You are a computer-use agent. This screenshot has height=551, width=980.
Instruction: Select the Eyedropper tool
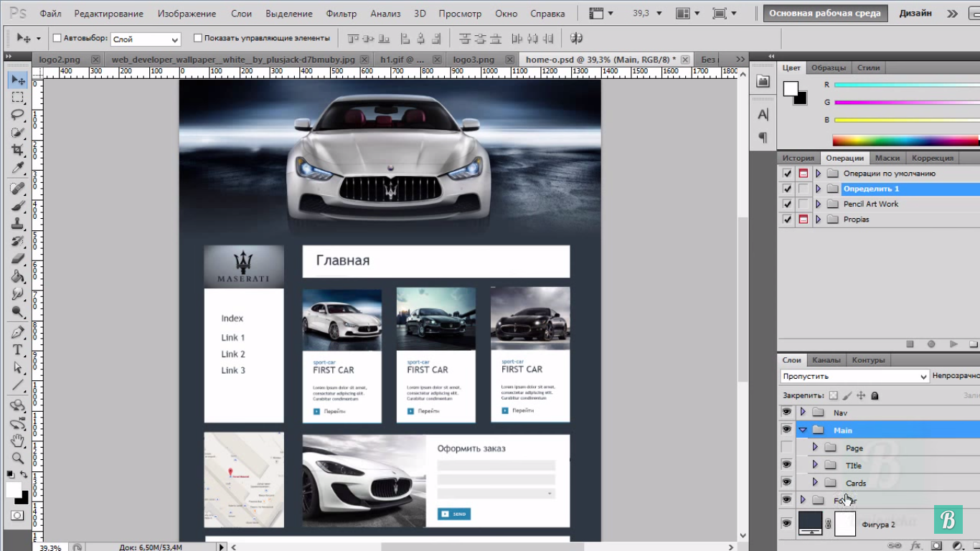click(x=18, y=168)
